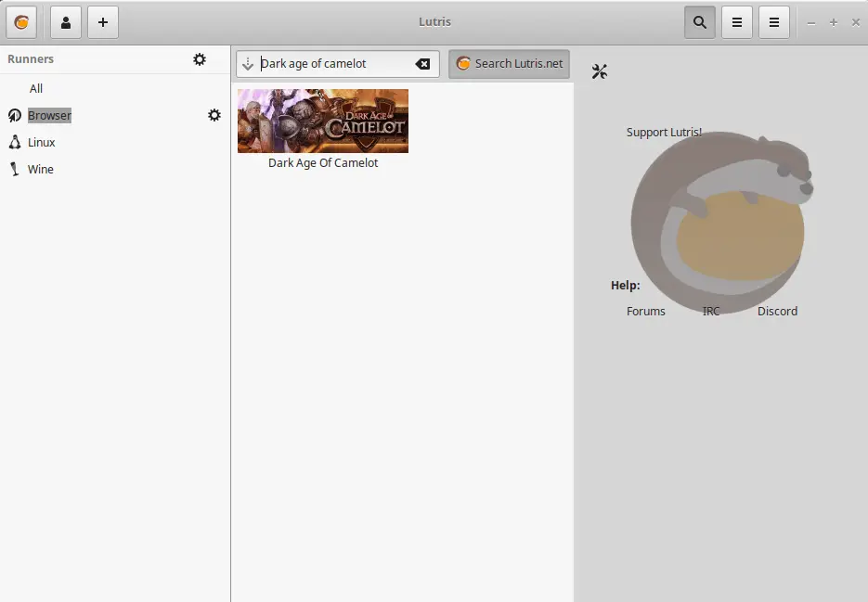Screen dimensions: 868x602
Task: Clear the search text with the backspace icon
Action: [422, 64]
